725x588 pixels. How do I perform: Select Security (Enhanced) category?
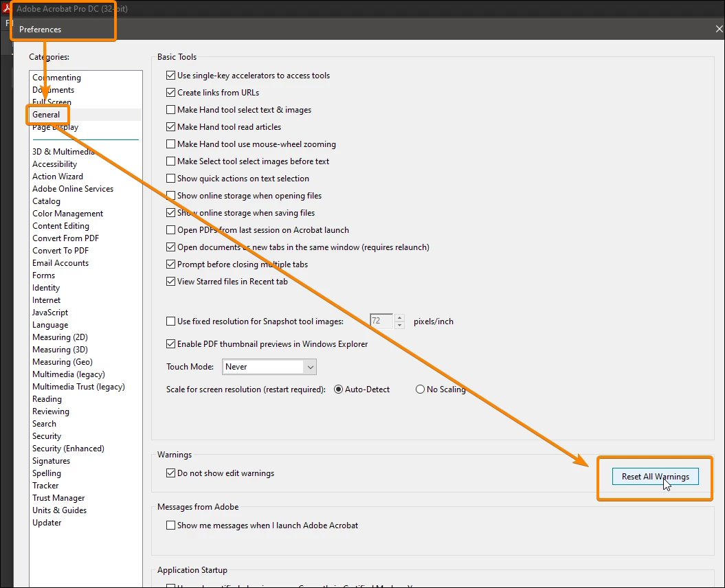[x=68, y=449]
